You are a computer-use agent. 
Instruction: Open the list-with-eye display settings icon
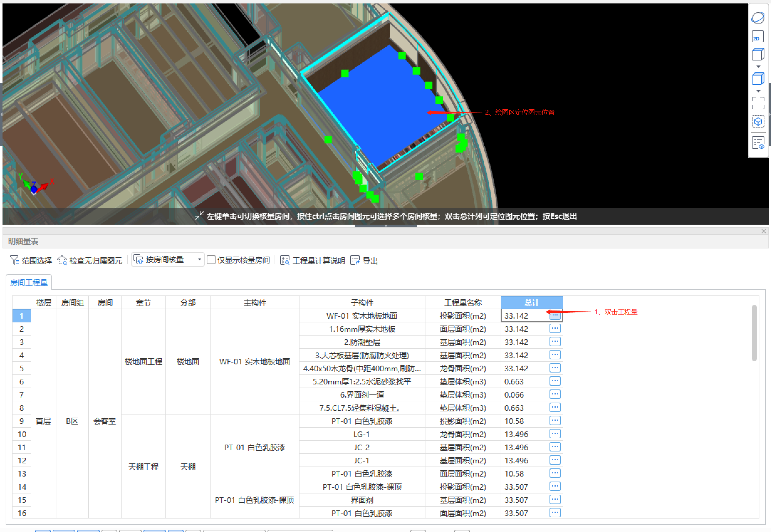tap(758, 143)
